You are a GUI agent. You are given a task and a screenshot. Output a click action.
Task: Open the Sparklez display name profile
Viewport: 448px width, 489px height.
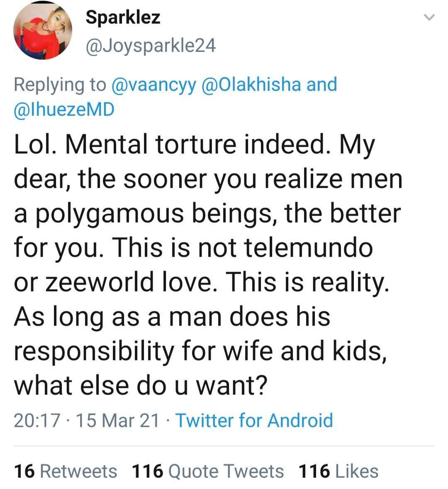click(123, 17)
